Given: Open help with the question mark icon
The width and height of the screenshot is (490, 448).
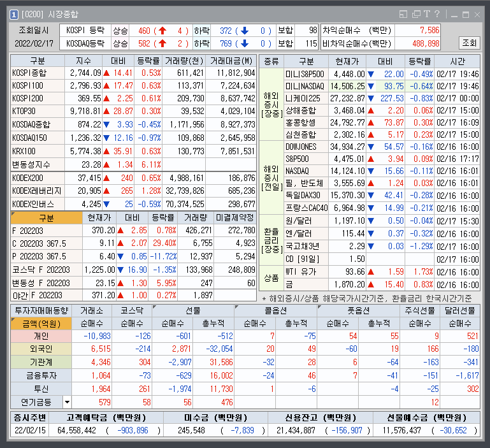Looking at the screenshot, I should pos(437,14).
